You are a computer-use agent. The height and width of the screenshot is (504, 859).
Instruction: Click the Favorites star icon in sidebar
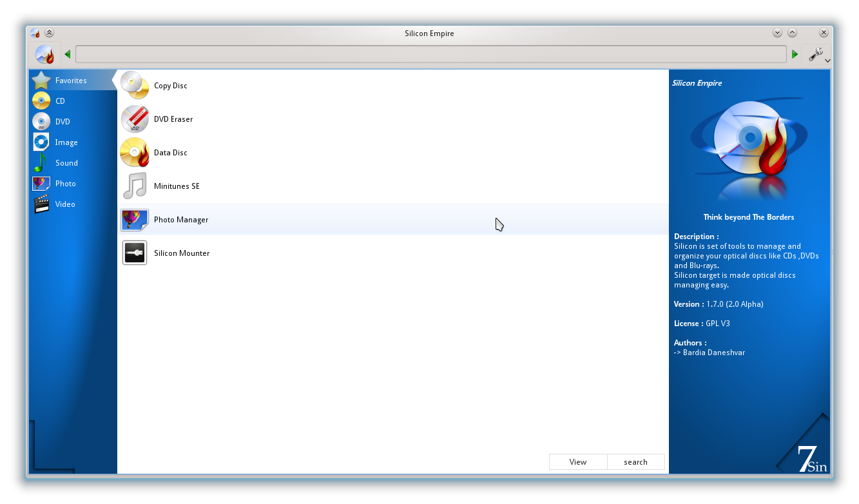[x=41, y=81]
